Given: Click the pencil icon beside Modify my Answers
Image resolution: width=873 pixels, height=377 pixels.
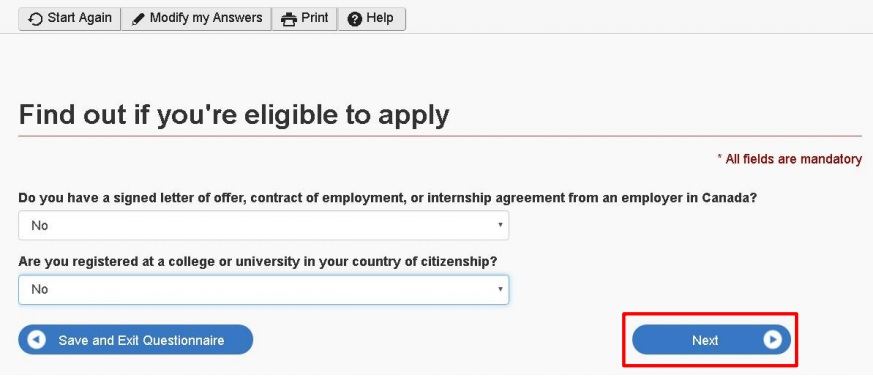Looking at the screenshot, I should [x=138, y=19].
